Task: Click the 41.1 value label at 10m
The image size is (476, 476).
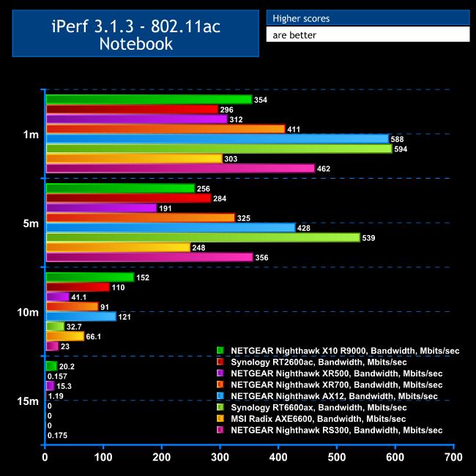Action: click(79, 297)
